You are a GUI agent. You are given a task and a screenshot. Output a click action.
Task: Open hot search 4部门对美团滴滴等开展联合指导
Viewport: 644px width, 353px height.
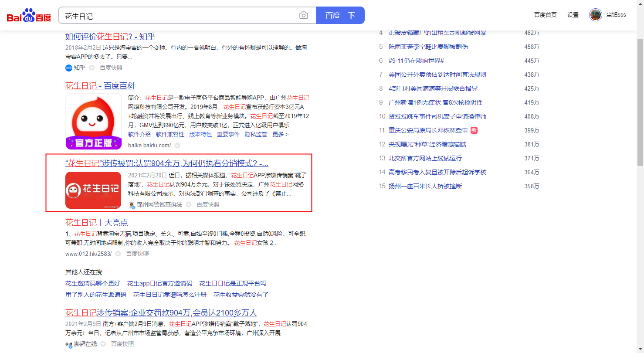click(x=433, y=88)
